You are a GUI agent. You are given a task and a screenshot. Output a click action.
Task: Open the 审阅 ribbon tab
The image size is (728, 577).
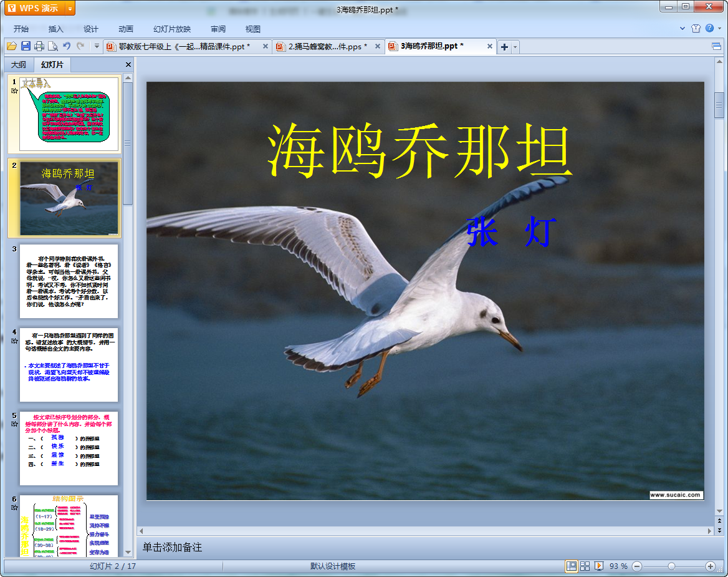pos(218,29)
